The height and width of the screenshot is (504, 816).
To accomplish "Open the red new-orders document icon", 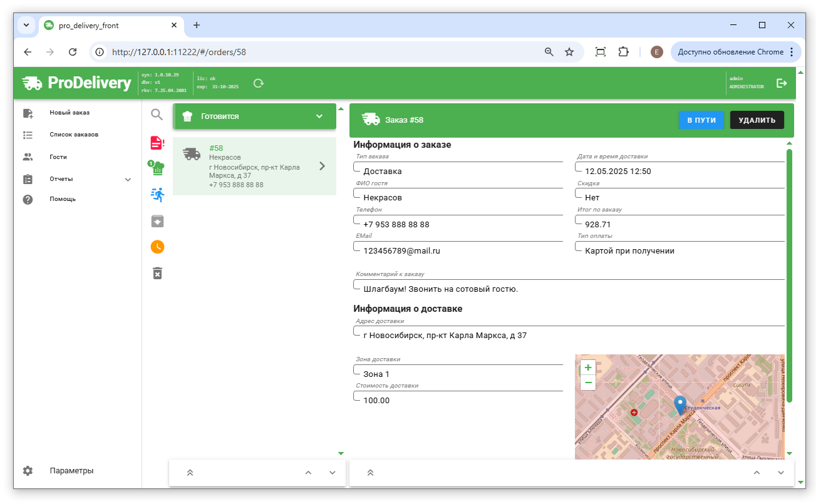I will point(157,142).
